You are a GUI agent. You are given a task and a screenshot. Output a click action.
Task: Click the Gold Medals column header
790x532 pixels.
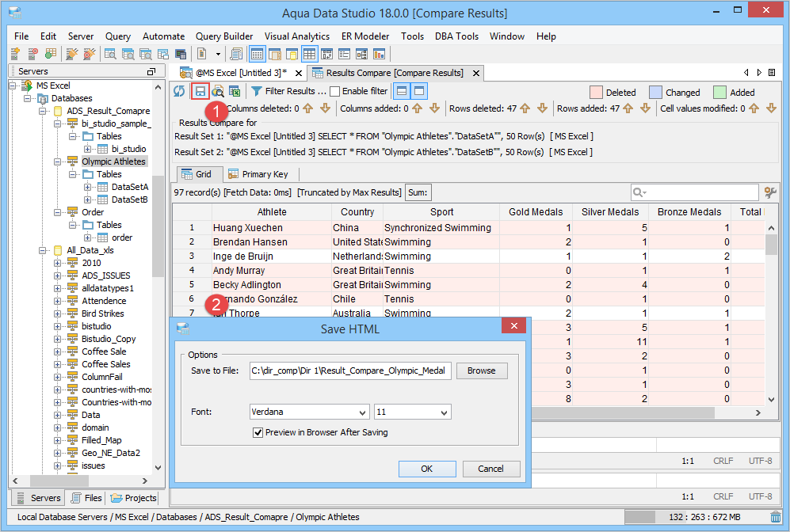click(536, 212)
